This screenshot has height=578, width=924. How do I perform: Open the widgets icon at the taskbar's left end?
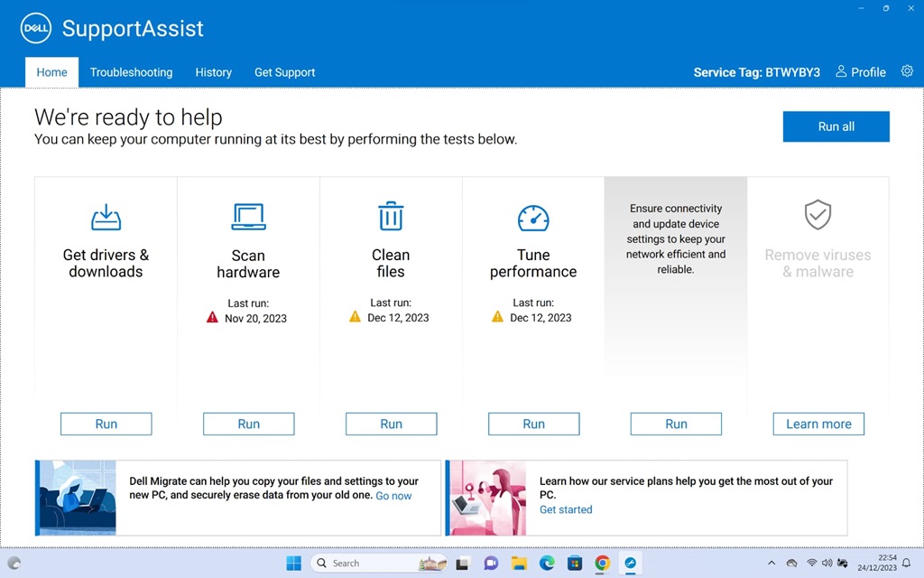(14, 564)
